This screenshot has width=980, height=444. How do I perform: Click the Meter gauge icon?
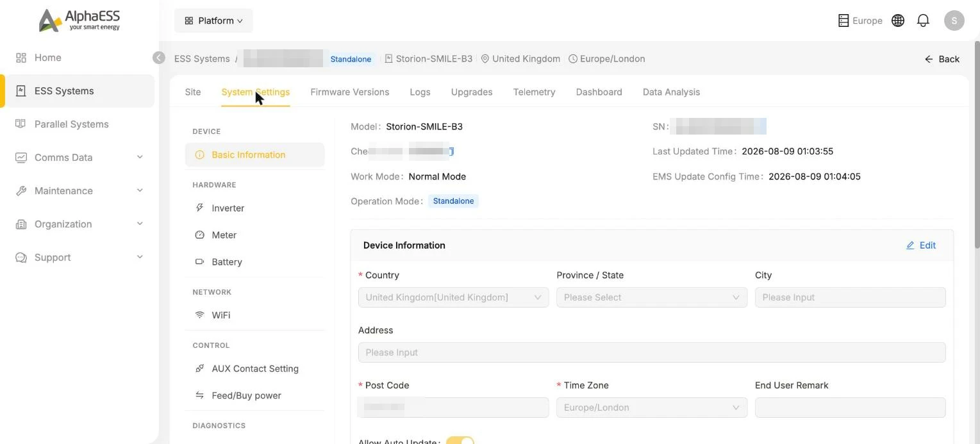click(x=199, y=235)
